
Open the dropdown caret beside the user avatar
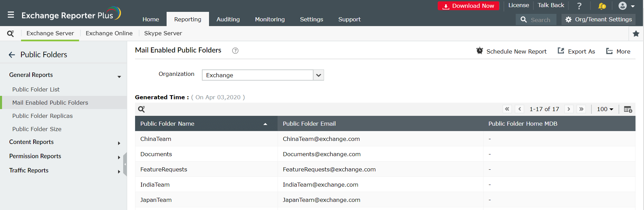coord(633,6)
